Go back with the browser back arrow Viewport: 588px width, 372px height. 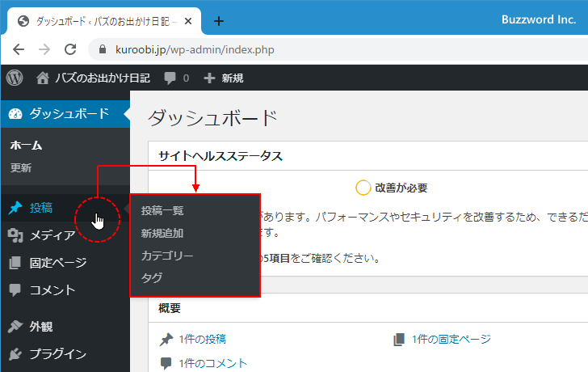pyautogui.click(x=19, y=49)
